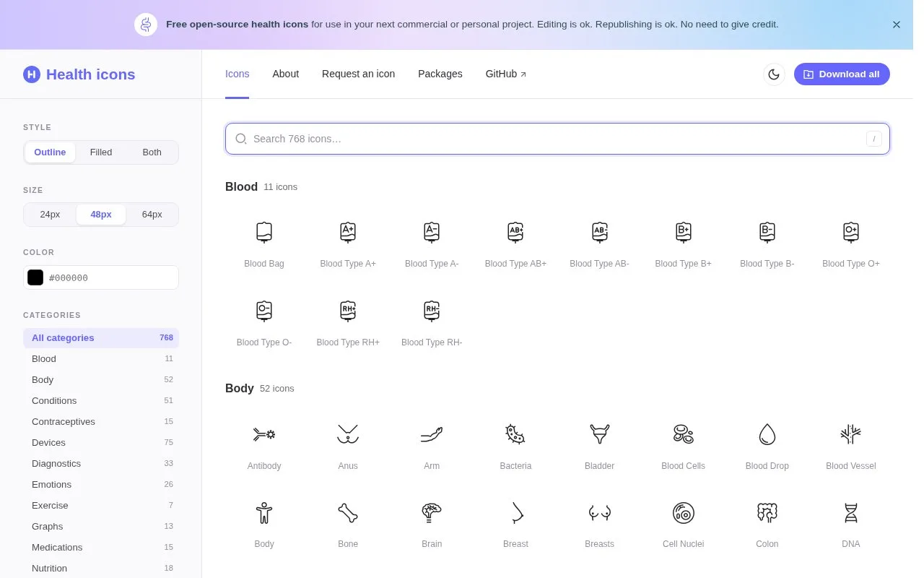Dismiss the free open-source banner

pyautogui.click(x=897, y=25)
